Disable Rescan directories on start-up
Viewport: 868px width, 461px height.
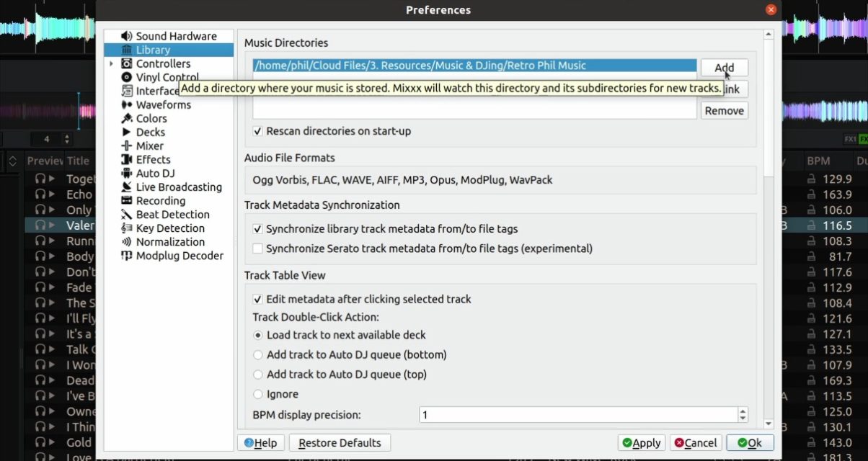(257, 131)
